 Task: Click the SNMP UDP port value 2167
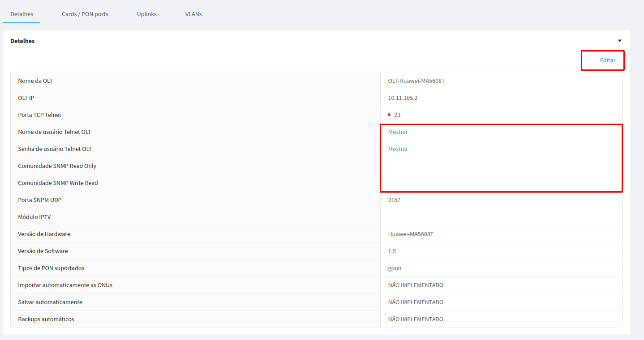click(394, 200)
